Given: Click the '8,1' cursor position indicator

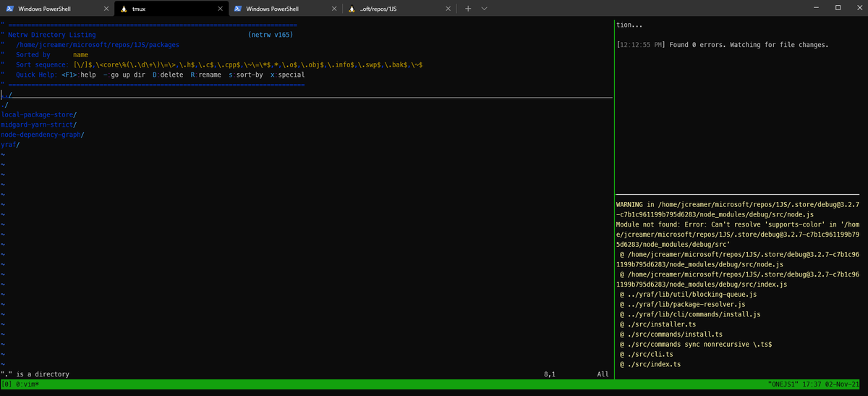Looking at the screenshot, I should coord(548,374).
